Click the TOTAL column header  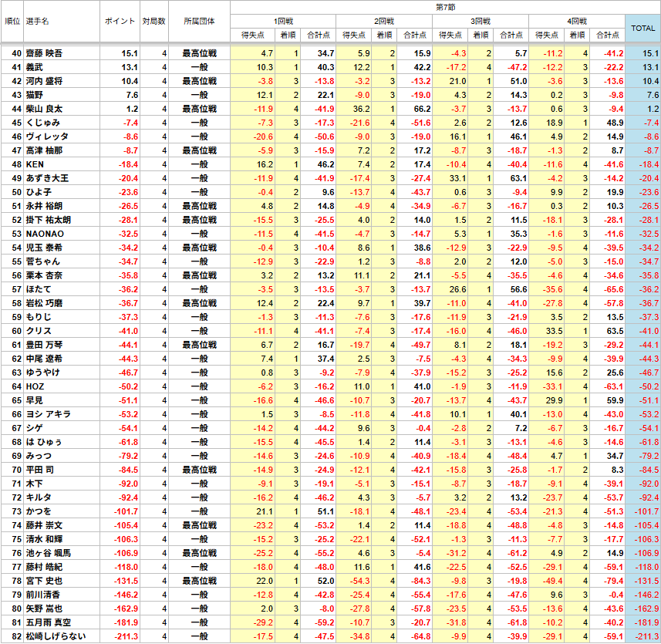pos(642,29)
